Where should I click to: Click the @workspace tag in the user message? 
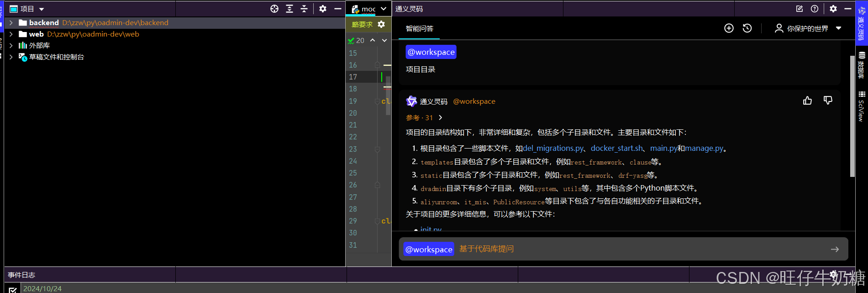click(x=431, y=52)
